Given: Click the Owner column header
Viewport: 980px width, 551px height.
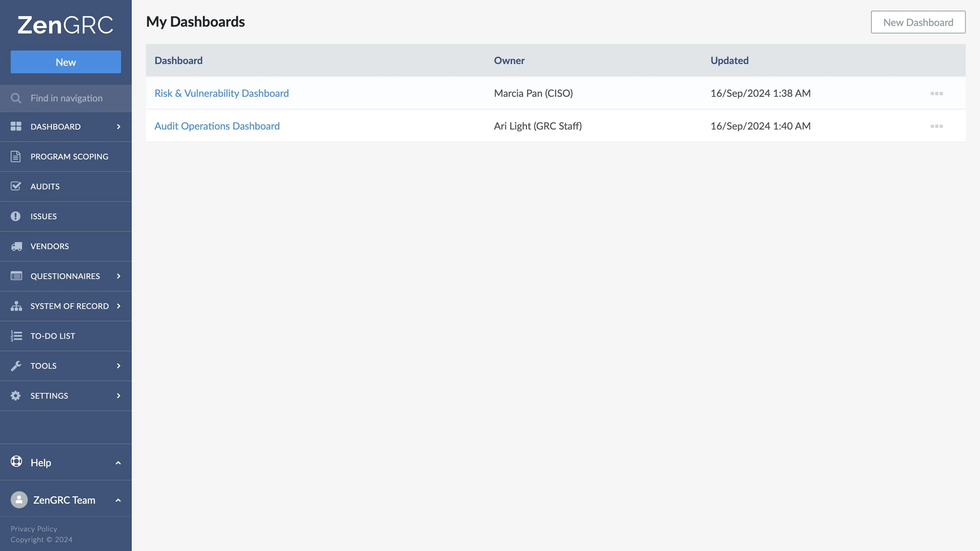Looking at the screenshot, I should click(x=509, y=61).
